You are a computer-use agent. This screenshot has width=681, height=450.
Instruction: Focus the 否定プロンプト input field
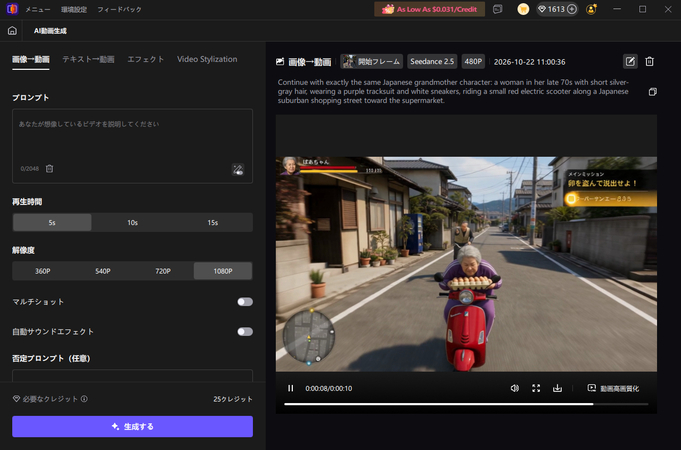pos(132,376)
